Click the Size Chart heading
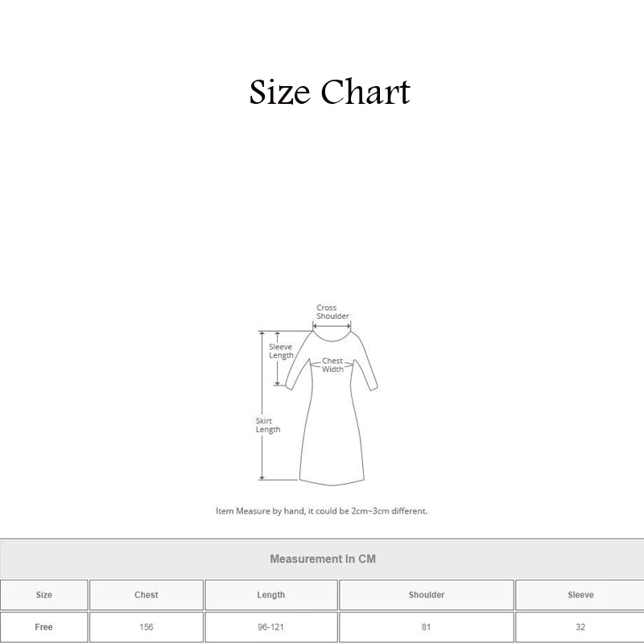This screenshot has width=644, height=644. pos(329,92)
